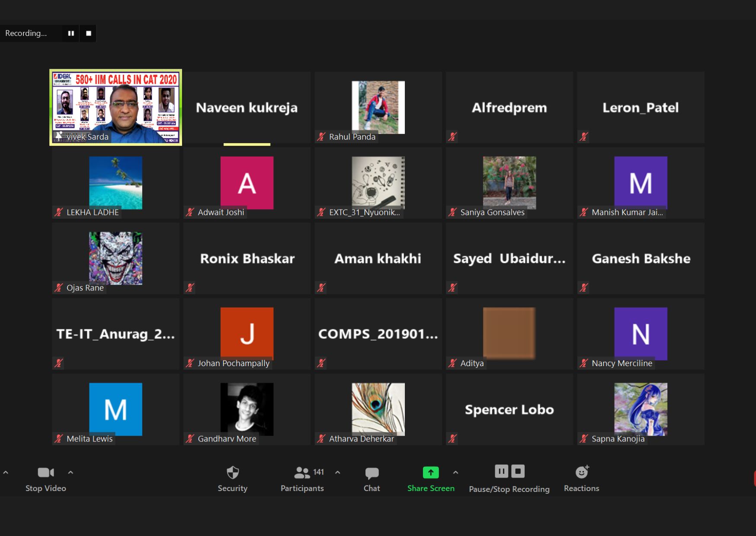Click the muted mic icon beside Rahul Panda
The height and width of the screenshot is (536, 756).
coord(321,137)
